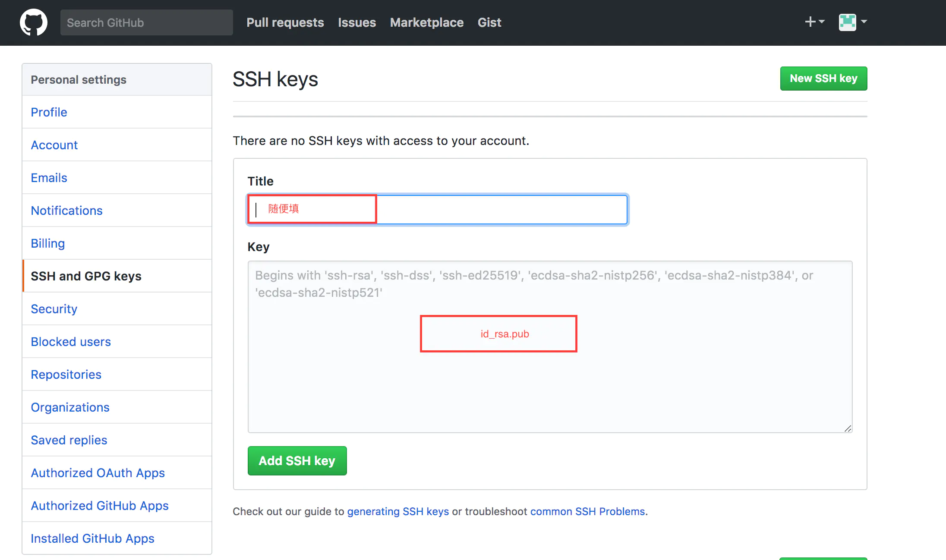The width and height of the screenshot is (946, 560).
Task: Open Installed GitHub Apps
Action: click(x=117, y=538)
